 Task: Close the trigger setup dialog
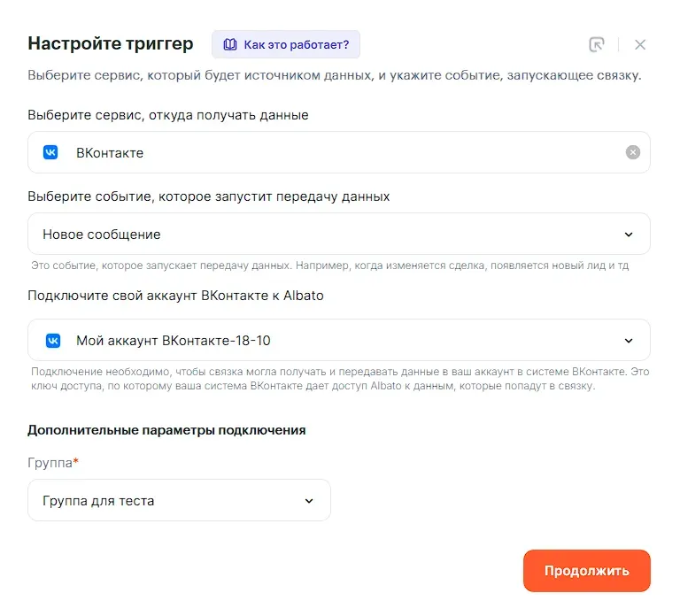click(640, 44)
